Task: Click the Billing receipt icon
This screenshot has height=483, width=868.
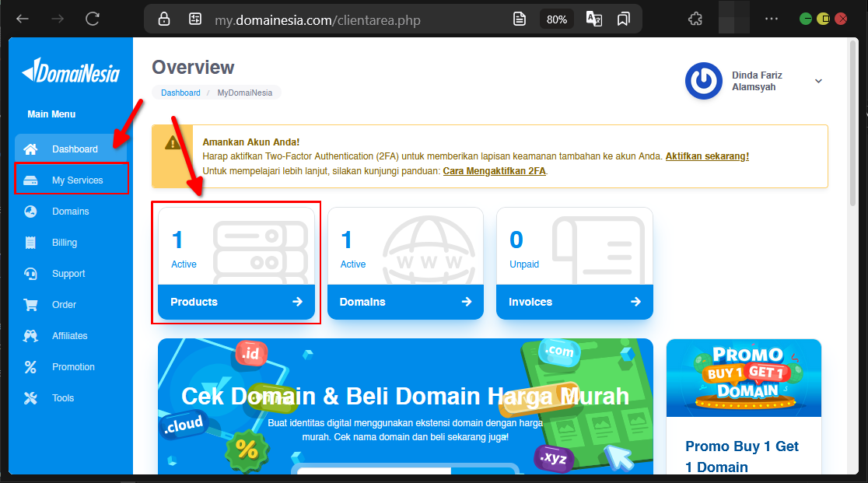Action: coord(30,243)
